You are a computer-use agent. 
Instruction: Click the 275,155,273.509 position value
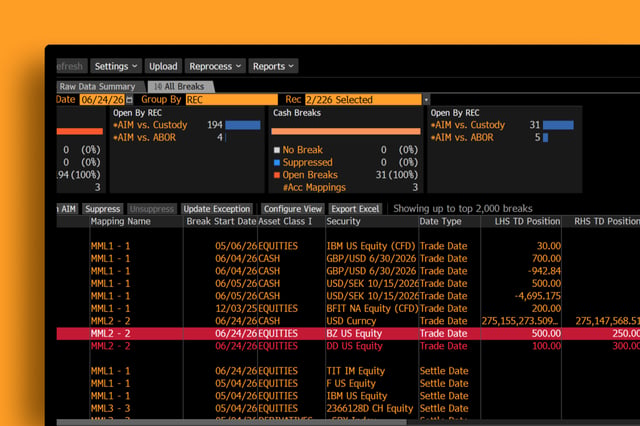tap(520, 321)
